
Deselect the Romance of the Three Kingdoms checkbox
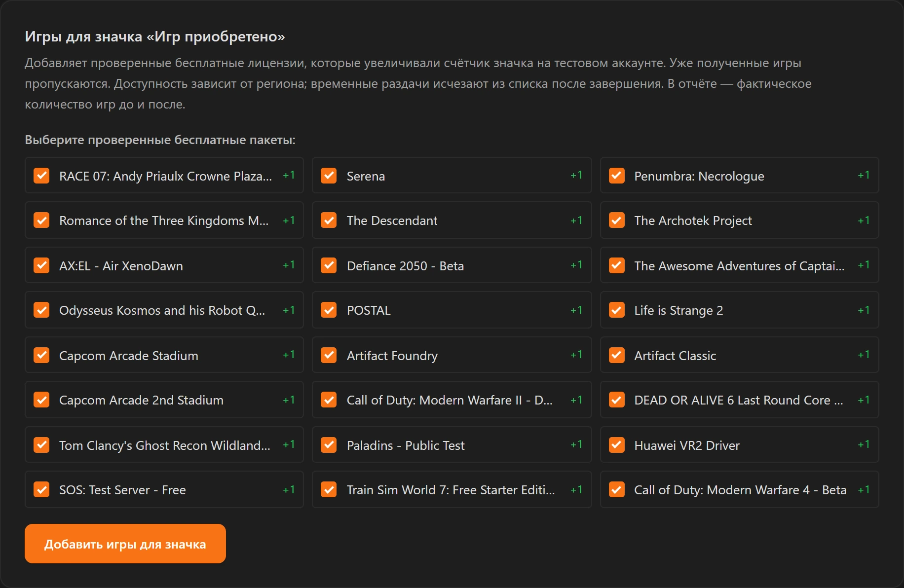tap(41, 220)
